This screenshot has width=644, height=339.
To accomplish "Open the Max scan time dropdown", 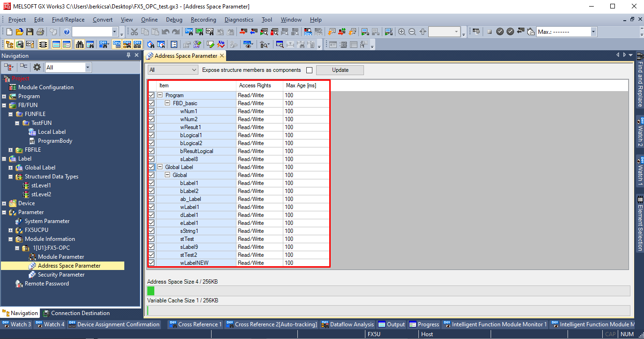I will coord(593,31).
